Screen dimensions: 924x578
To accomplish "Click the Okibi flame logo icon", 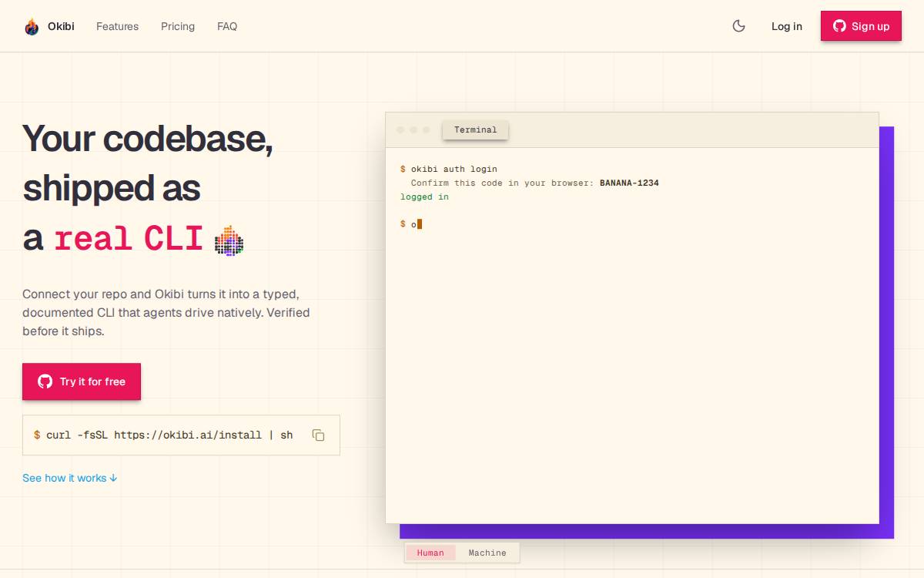I will [32, 26].
